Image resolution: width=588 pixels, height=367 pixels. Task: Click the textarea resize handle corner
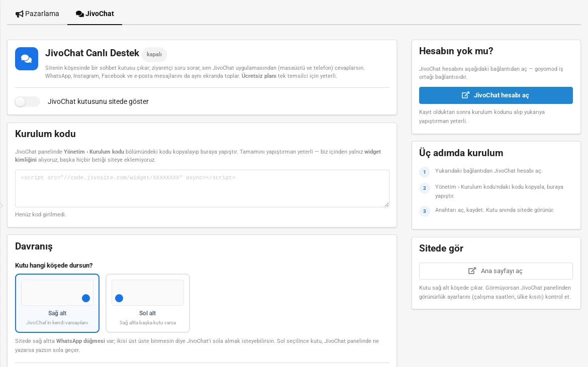pos(386,204)
